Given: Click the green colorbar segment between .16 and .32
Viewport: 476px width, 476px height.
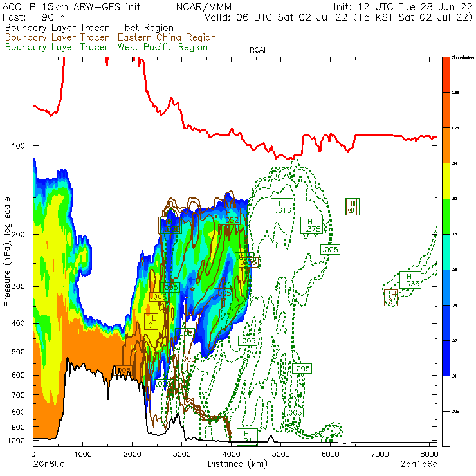Looking at the screenshot, I should 446,216.
